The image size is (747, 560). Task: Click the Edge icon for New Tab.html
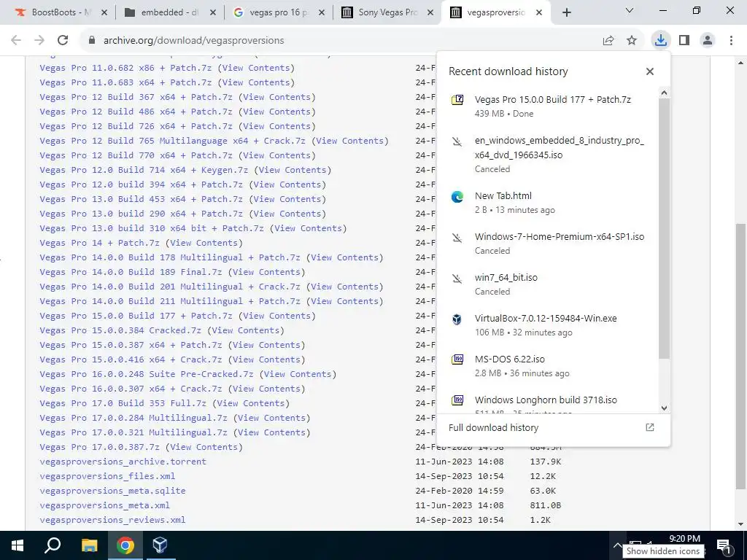tap(457, 197)
